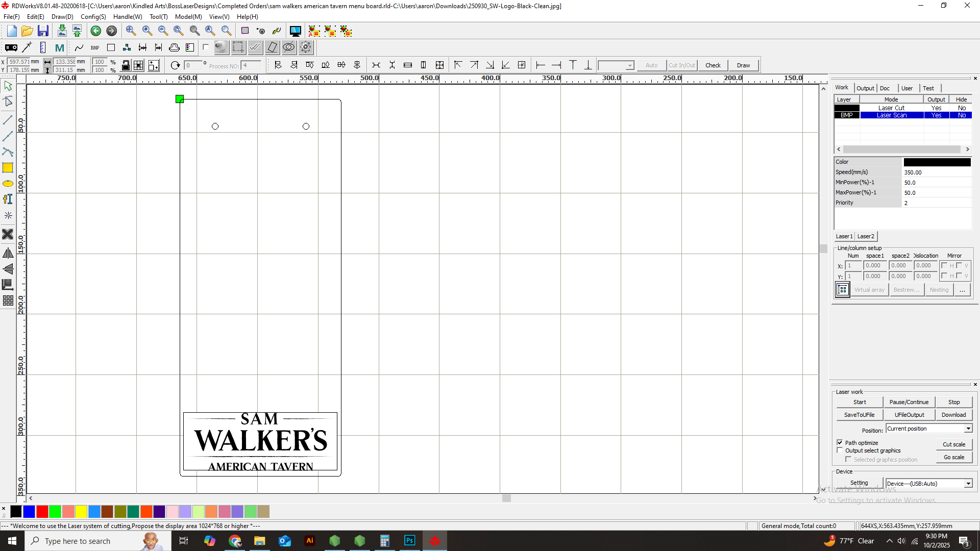Click the Import file icon
This screenshot has height=551, width=980.
(x=62, y=31)
